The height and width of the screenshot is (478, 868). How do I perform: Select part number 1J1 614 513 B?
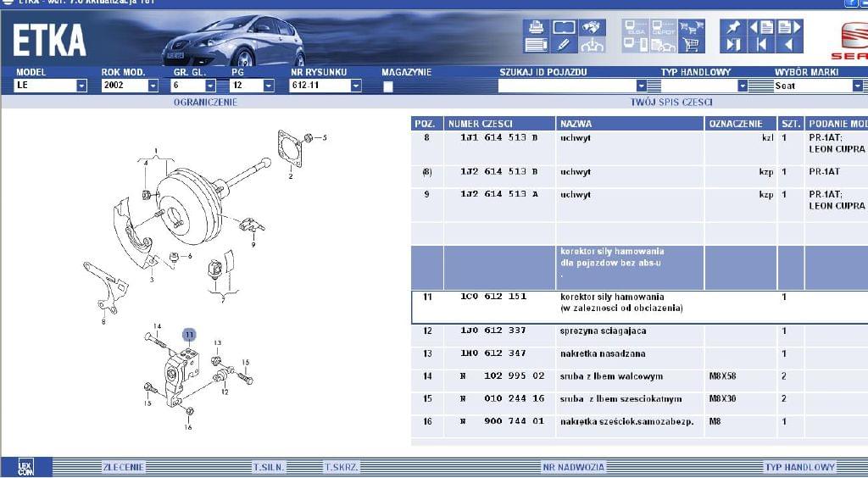[x=498, y=138]
